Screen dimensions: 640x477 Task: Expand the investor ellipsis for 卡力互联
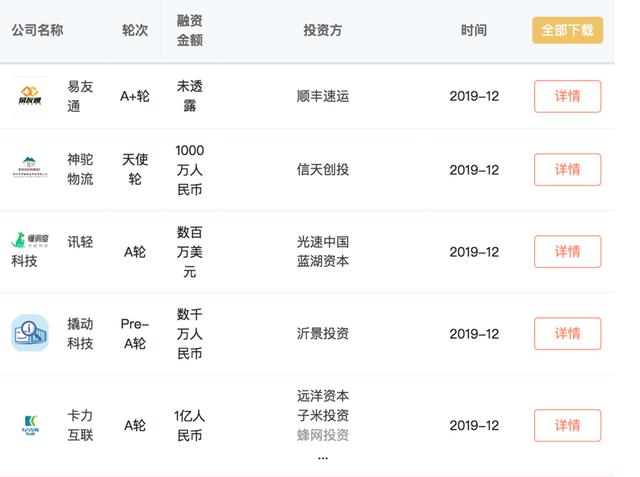coord(322,455)
